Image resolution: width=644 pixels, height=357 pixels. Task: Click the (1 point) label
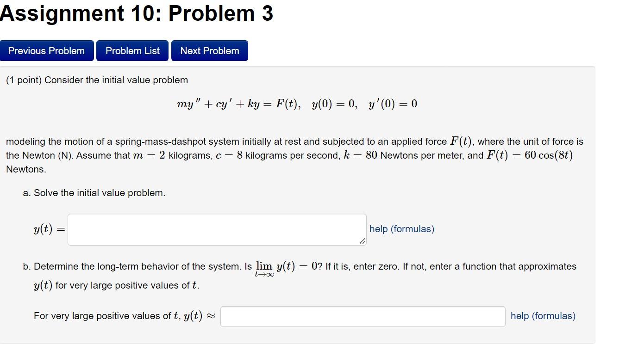pos(22,80)
